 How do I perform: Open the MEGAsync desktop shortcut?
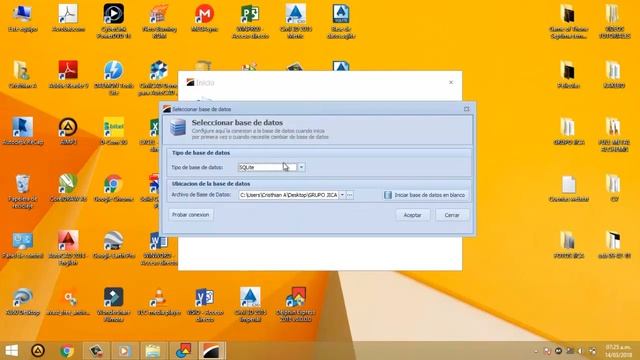[204, 18]
